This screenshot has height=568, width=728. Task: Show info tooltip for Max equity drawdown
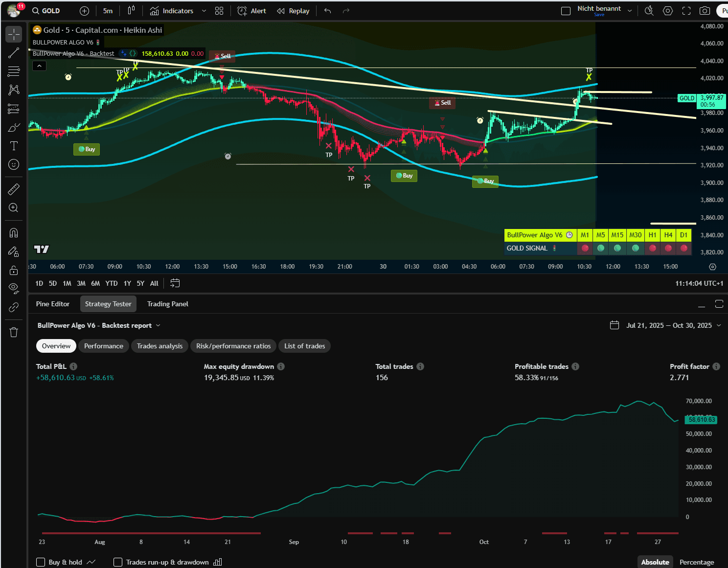point(281,366)
